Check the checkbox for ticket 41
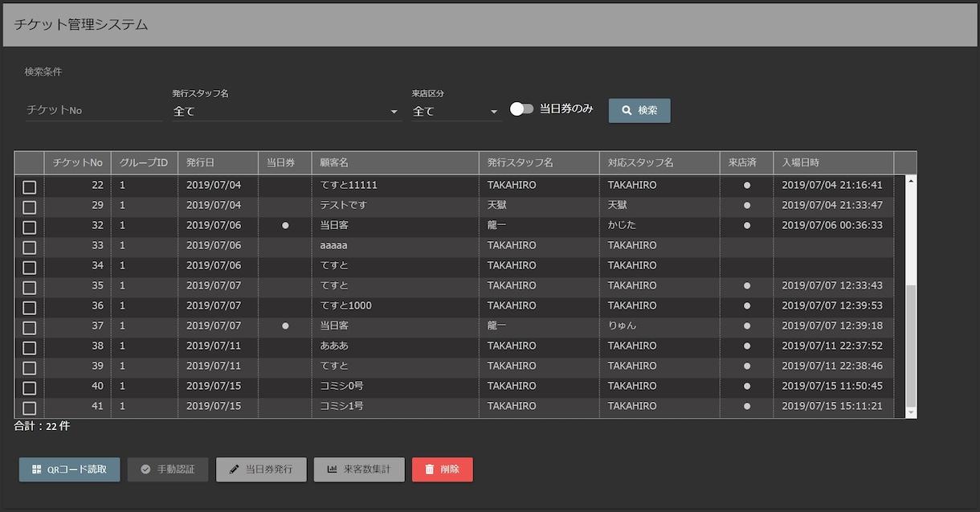 [x=29, y=408]
